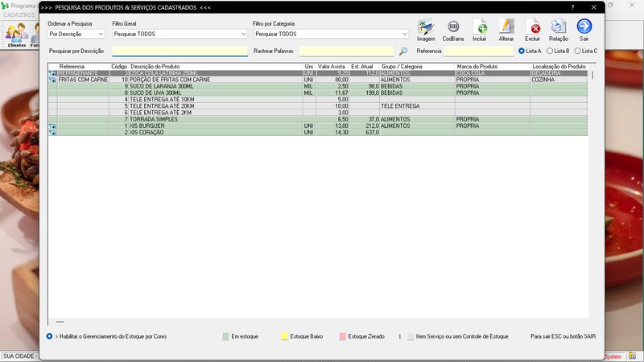This screenshot has height=362, width=644.
Task: Click the 637,0 stock value cell
Action: (365, 133)
